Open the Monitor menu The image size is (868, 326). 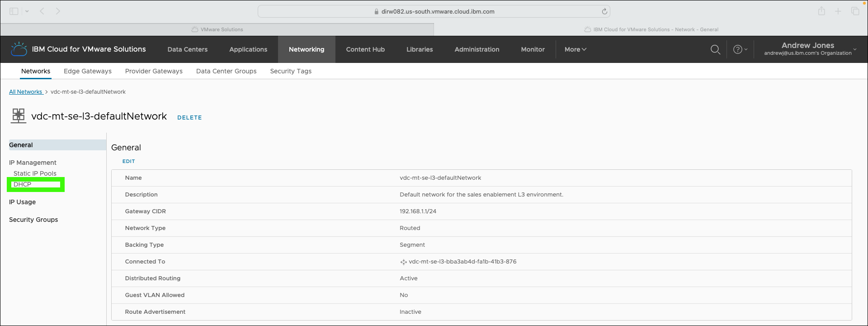(533, 49)
